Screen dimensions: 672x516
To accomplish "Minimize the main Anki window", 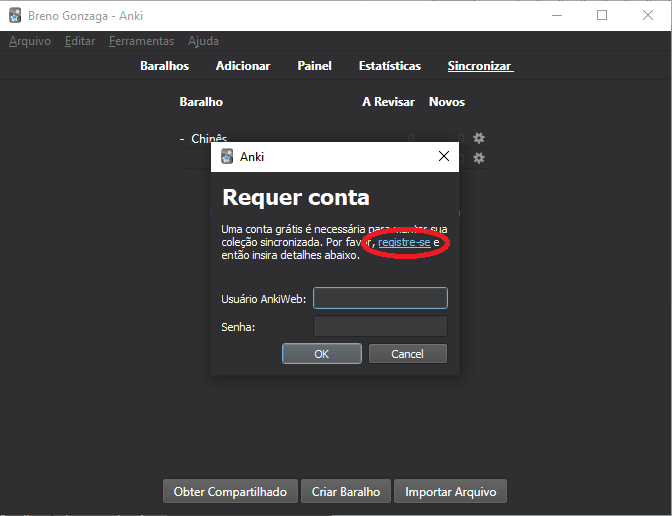I will pos(557,15).
